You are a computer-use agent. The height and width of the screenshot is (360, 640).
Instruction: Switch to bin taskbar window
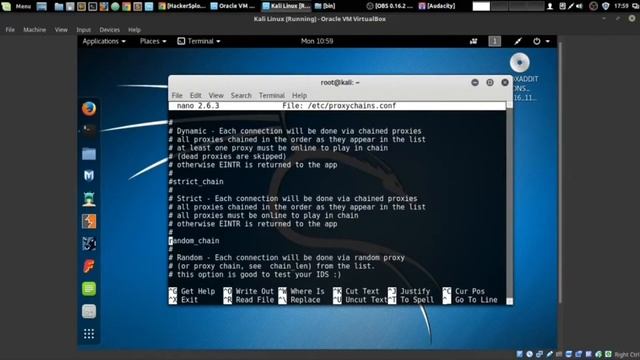(325, 6)
